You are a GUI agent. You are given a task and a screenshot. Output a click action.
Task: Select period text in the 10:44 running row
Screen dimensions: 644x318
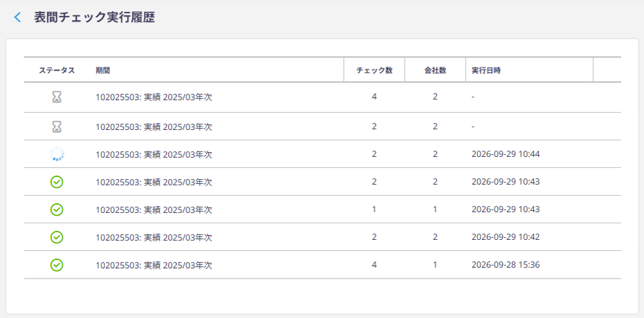point(154,155)
